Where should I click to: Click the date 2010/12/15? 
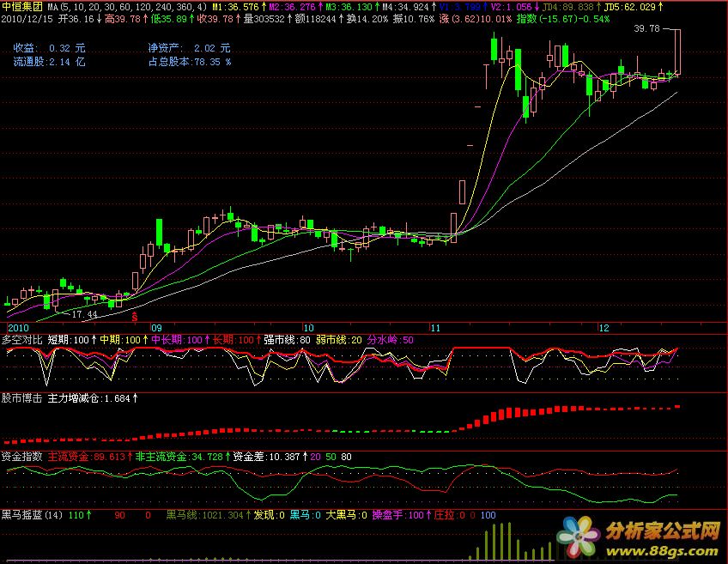click(x=27, y=19)
